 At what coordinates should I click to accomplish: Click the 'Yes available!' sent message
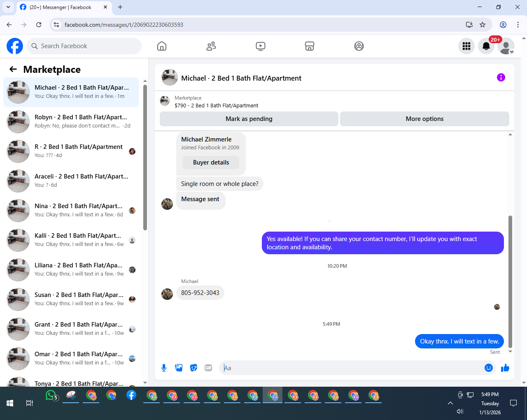[383, 243]
